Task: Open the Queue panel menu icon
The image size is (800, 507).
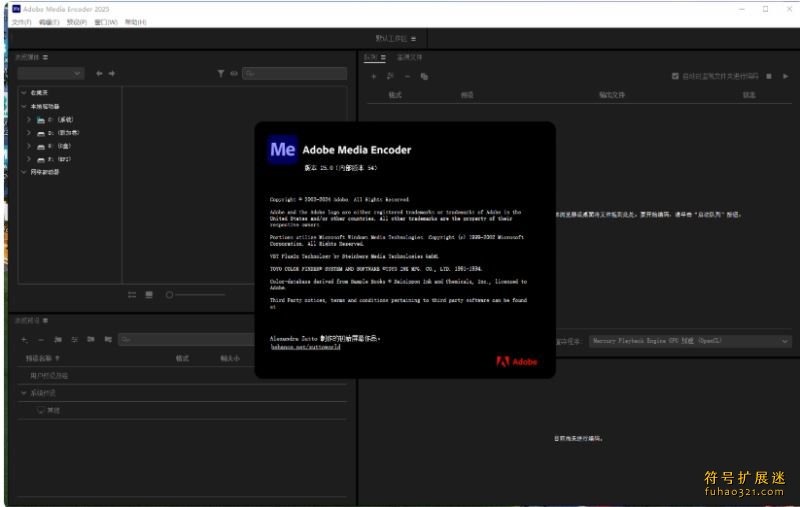Action: (x=383, y=57)
